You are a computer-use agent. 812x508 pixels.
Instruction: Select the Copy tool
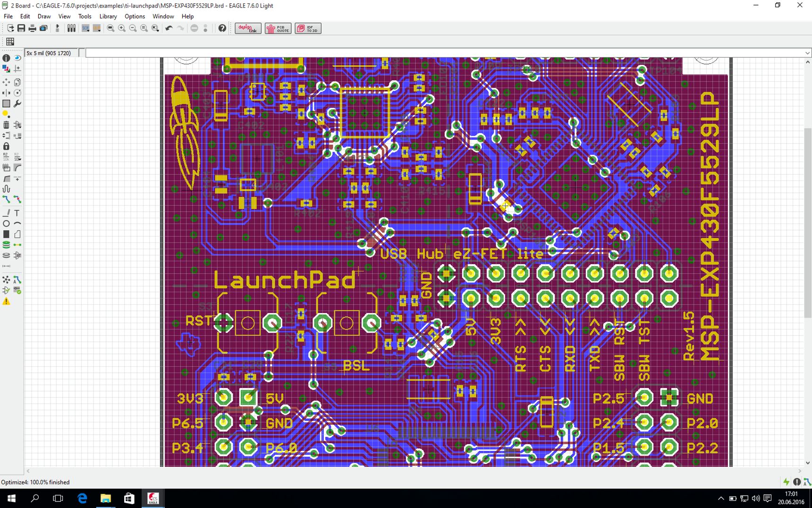click(17, 82)
